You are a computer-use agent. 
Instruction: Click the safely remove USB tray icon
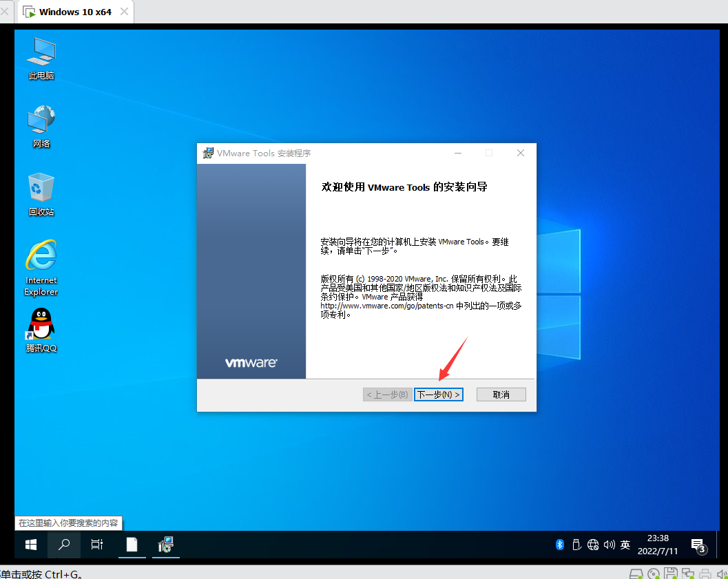pyautogui.click(x=576, y=545)
